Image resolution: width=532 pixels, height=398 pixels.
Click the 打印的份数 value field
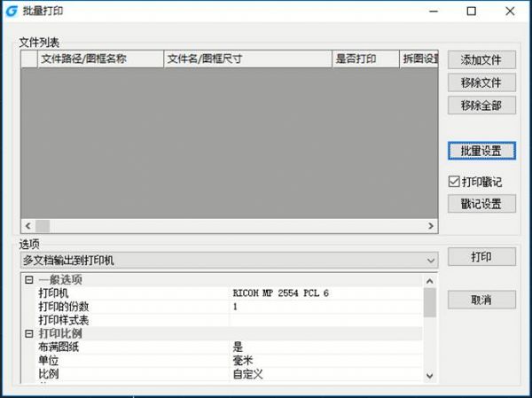tap(326, 307)
